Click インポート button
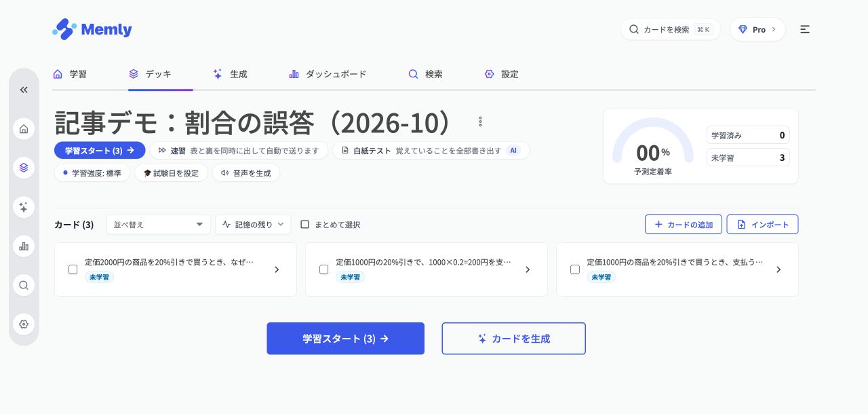Viewport: 868px width, 414px height. [763, 225]
